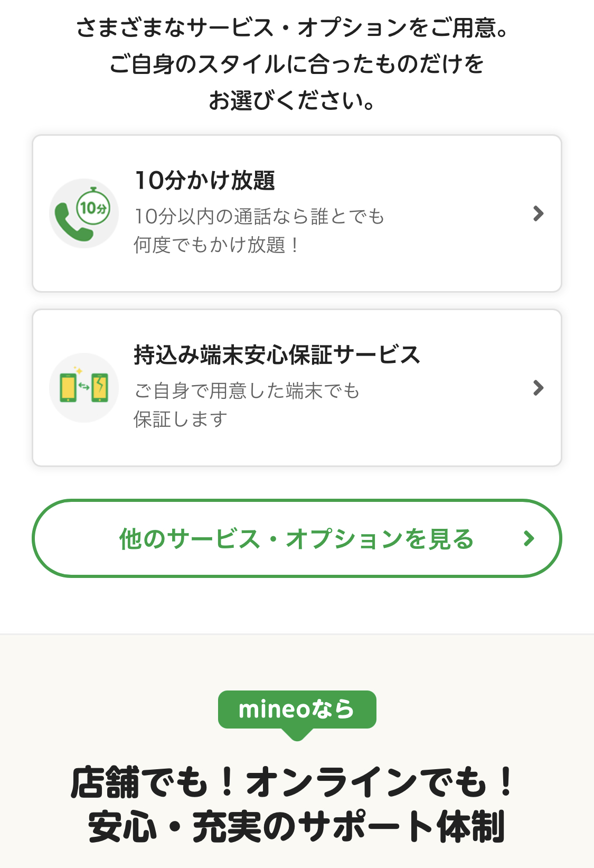Click the 10分 stopwatch badge icon
This screenshot has height=868, width=594.
coord(93,207)
